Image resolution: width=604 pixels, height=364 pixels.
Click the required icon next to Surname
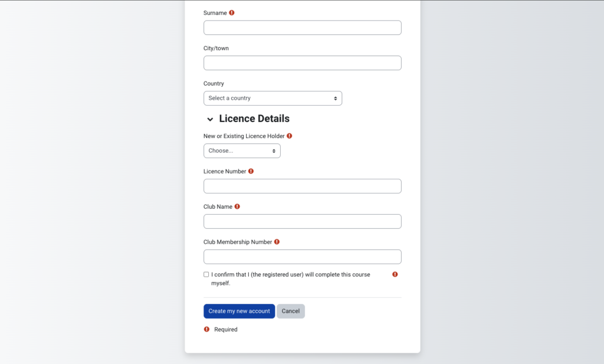tap(232, 12)
